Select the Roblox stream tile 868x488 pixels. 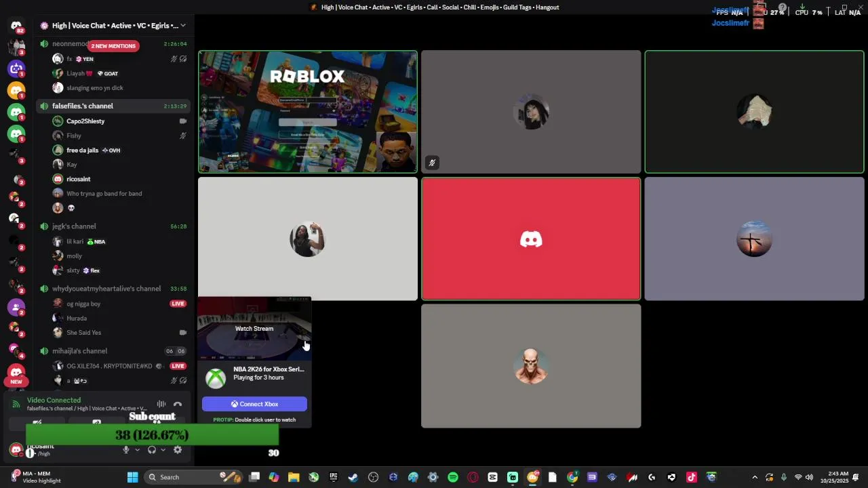click(308, 112)
